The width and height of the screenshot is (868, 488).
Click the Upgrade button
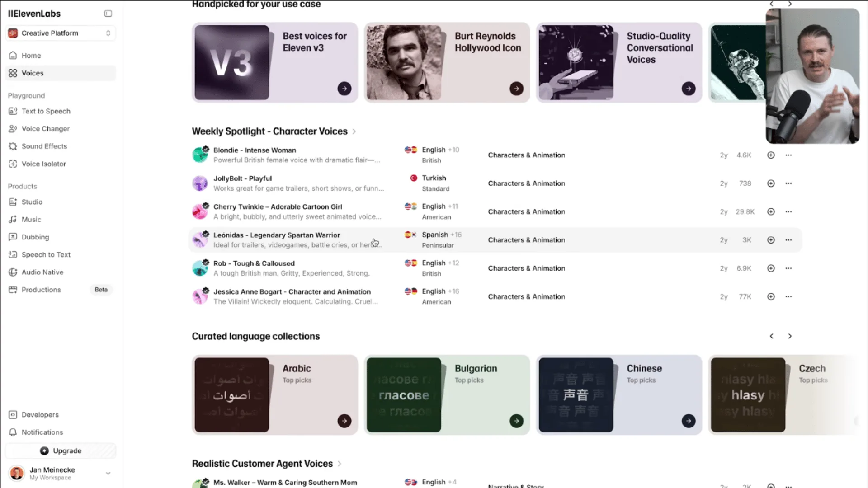61,451
